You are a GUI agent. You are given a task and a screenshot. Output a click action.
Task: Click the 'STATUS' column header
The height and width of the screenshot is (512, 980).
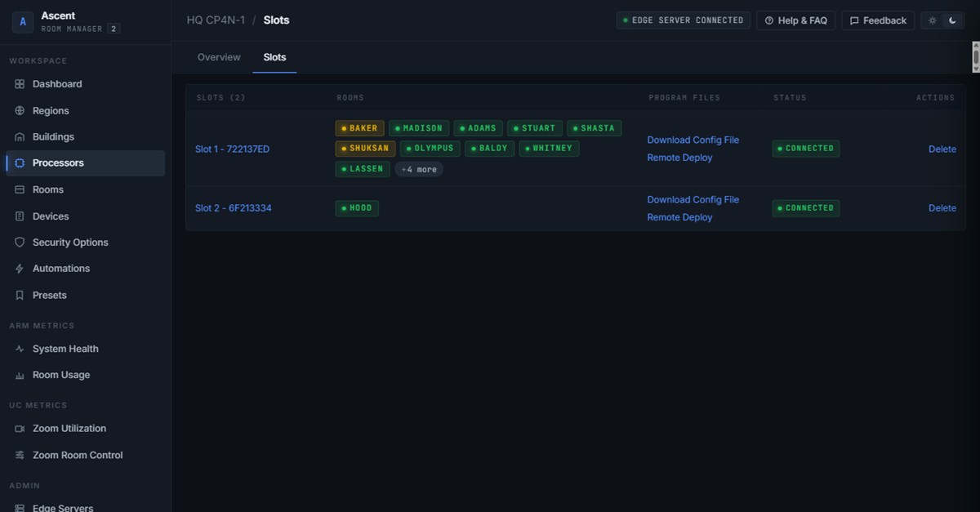click(x=790, y=98)
